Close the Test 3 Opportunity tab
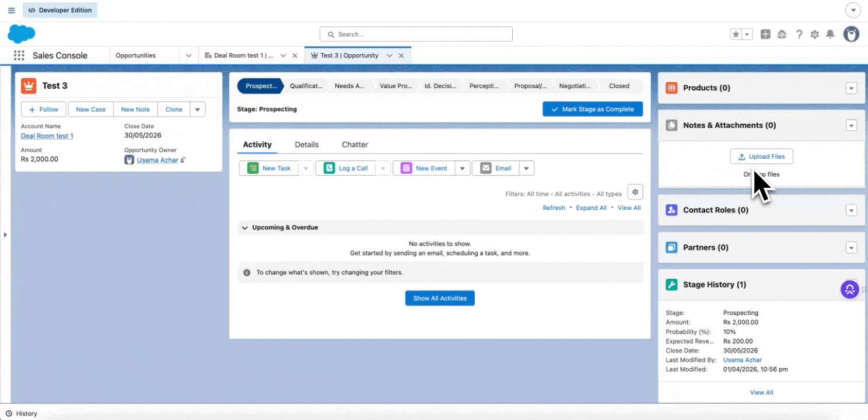Screen dimensions: 868x420 pos(401,55)
